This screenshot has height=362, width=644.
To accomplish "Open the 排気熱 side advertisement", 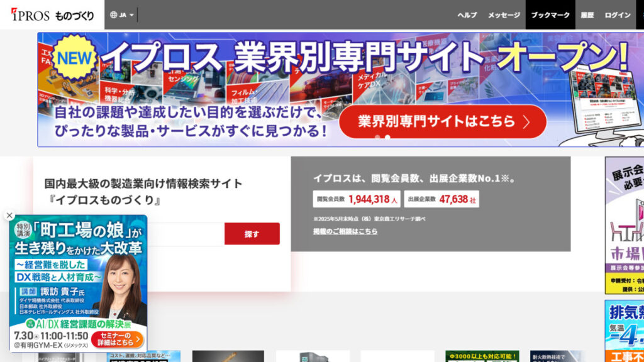I will pos(625,331).
